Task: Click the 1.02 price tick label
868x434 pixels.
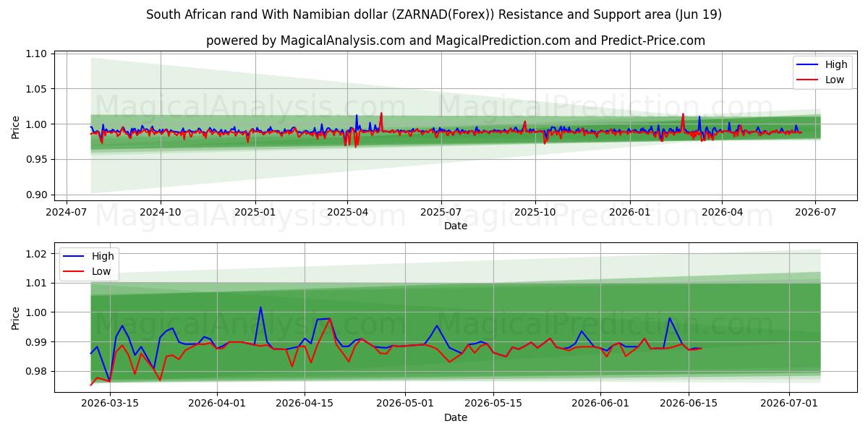Action: 36,253
